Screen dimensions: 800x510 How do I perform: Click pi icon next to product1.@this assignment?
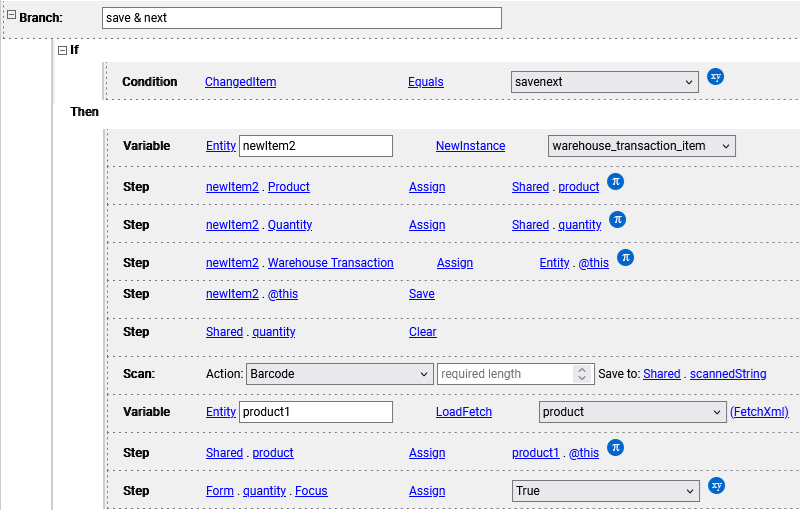[615, 447]
